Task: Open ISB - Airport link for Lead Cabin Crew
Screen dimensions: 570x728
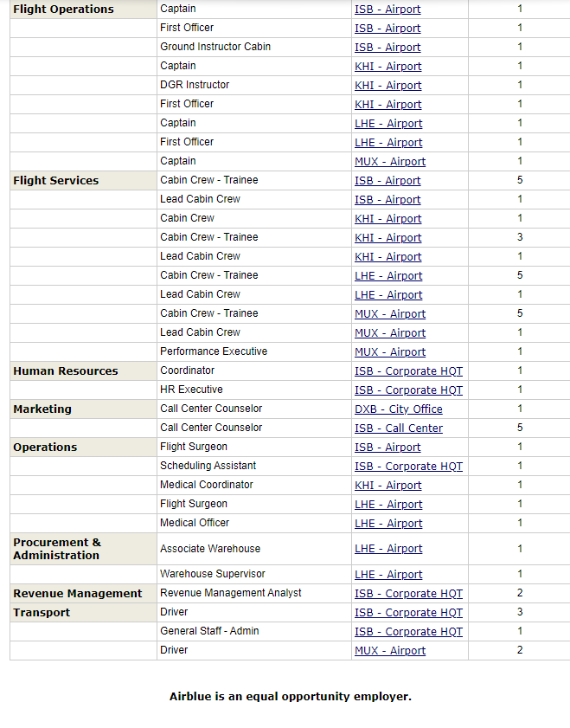Action: (387, 200)
